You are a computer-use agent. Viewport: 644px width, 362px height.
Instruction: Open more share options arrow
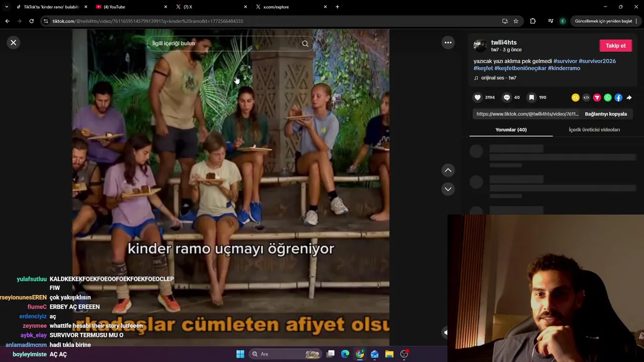click(x=629, y=98)
